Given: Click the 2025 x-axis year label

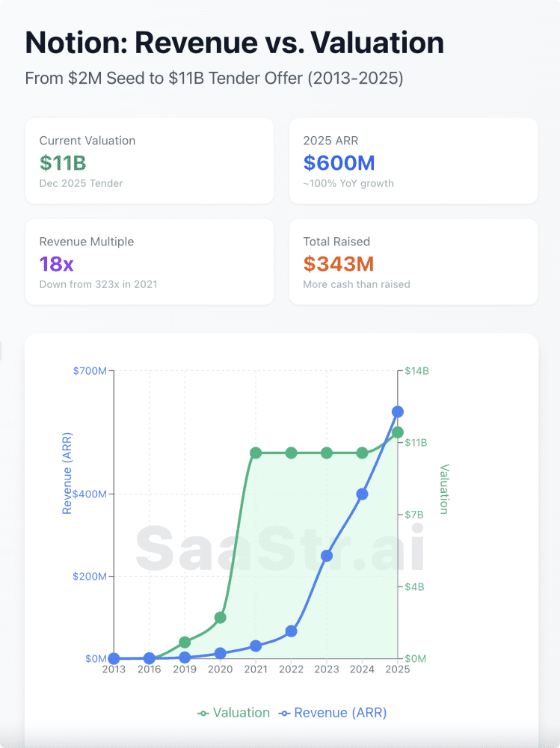Looking at the screenshot, I should 397,669.
